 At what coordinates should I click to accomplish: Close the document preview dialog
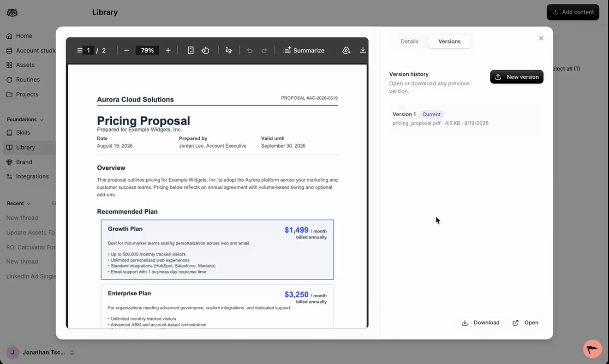(x=541, y=38)
